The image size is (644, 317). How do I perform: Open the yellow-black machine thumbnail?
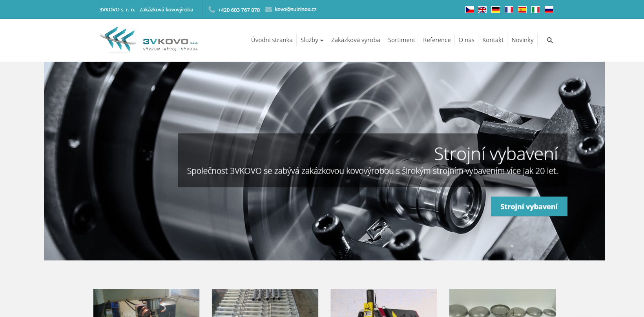pyautogui.click(x=384, y=303)
